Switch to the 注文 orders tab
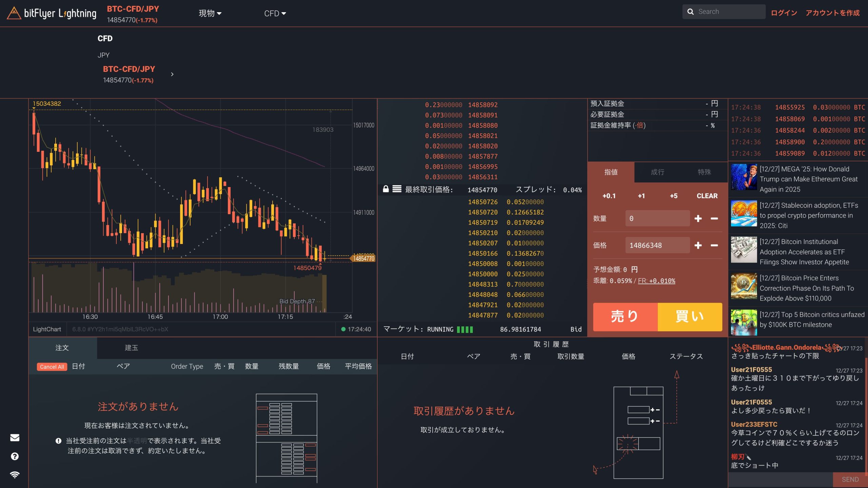Viewport: 868px width, 488px height. pyautogui.click(x=62, y=348)
